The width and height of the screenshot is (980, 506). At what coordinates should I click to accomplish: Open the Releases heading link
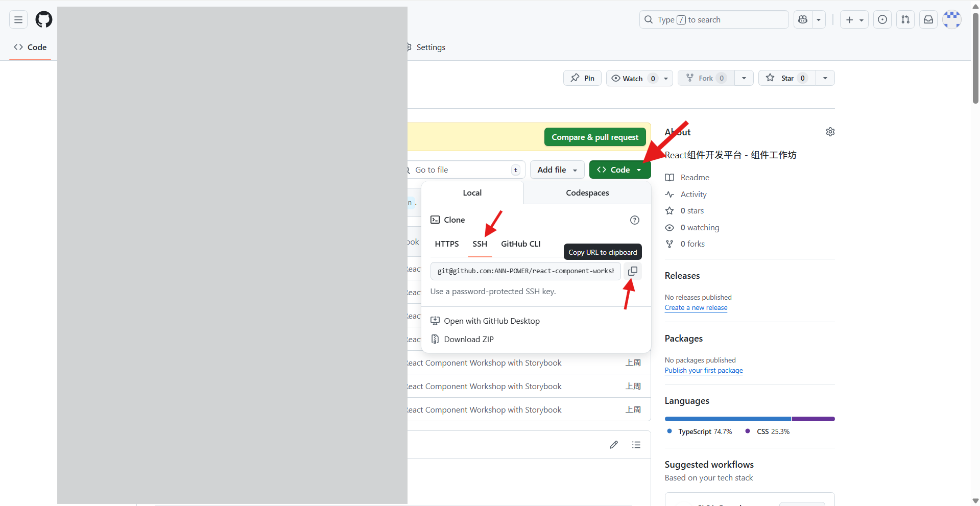tap(682, 276)
